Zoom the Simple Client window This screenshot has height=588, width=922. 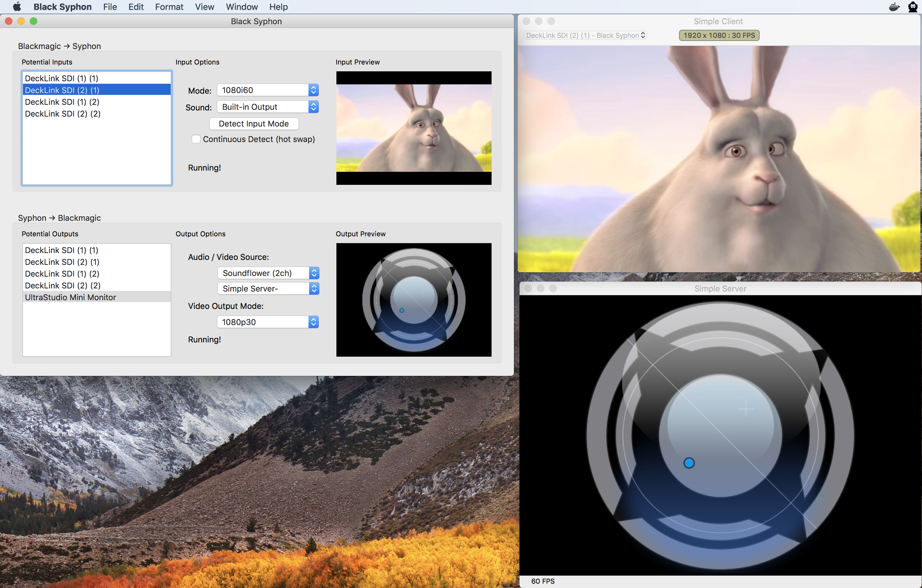(x=551, y=21)
